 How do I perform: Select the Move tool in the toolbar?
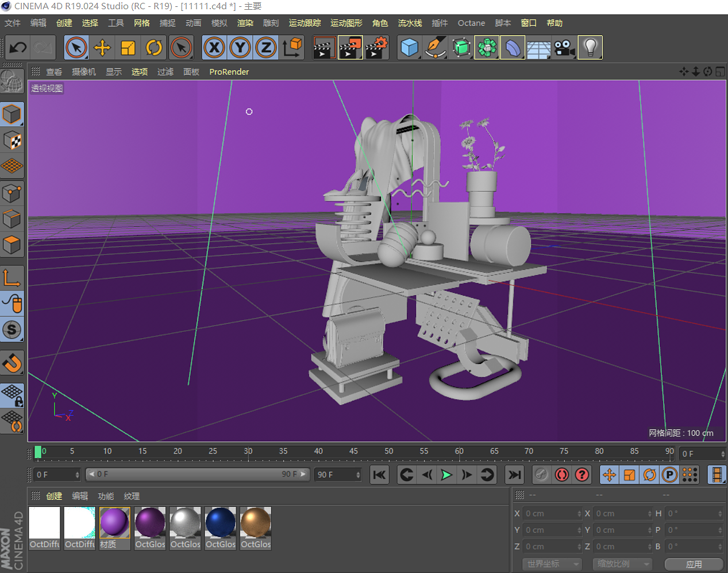(102, 48)
